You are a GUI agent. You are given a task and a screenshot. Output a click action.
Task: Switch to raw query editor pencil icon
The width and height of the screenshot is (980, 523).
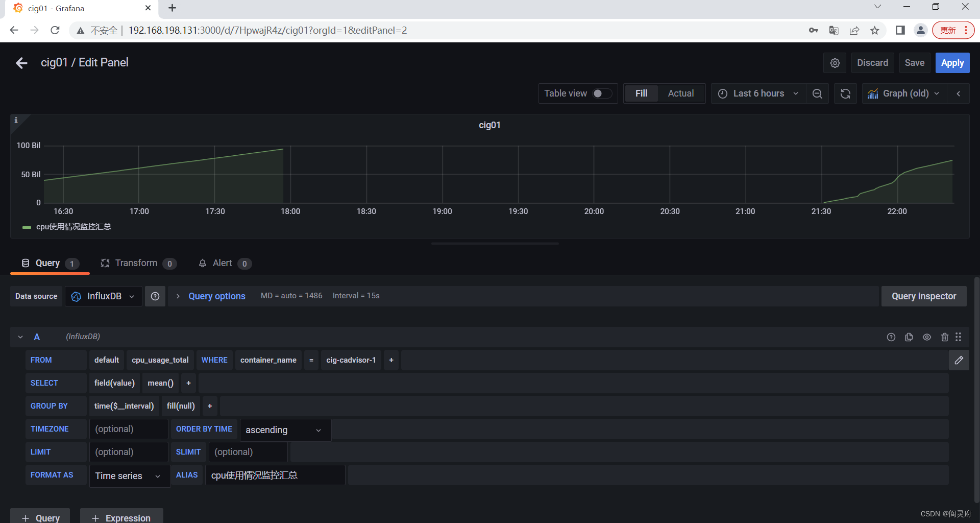[x=959, y=360]
